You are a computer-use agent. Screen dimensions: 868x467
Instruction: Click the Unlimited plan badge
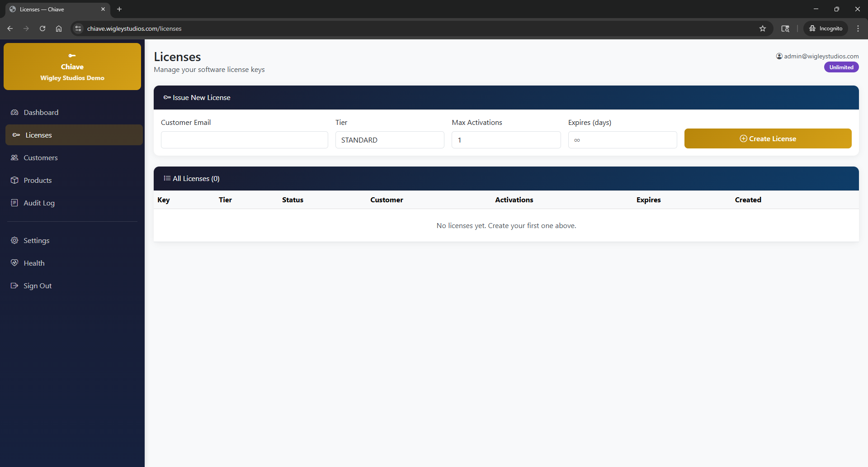click(841, 67)
